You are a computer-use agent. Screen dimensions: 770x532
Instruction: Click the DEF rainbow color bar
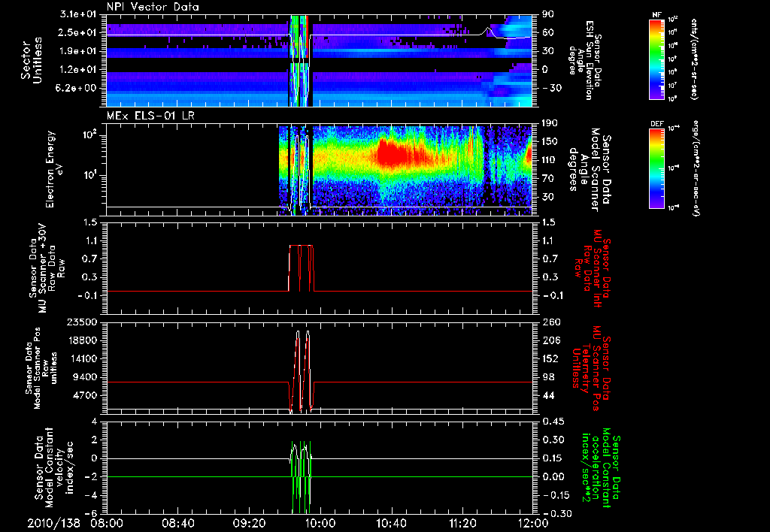[657, 168]
